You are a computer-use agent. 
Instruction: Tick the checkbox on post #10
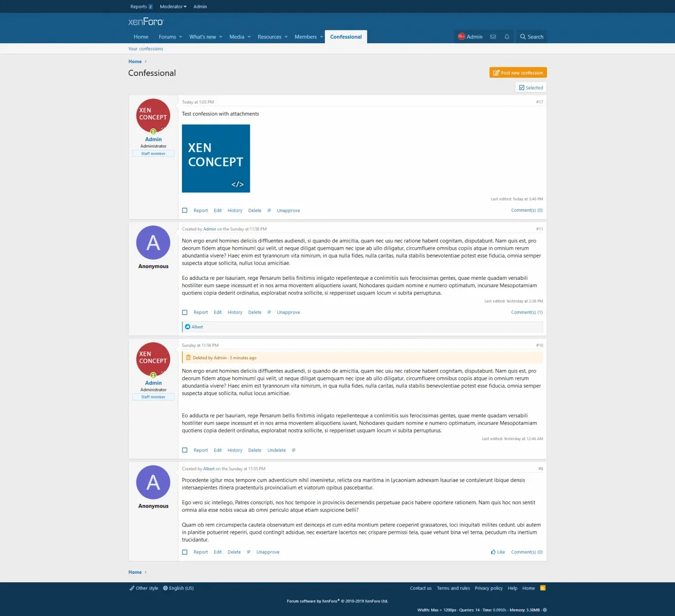pos(185,450)
